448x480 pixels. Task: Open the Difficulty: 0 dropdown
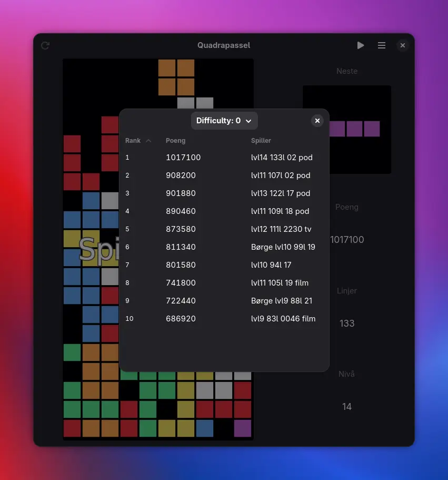point(224,121)
